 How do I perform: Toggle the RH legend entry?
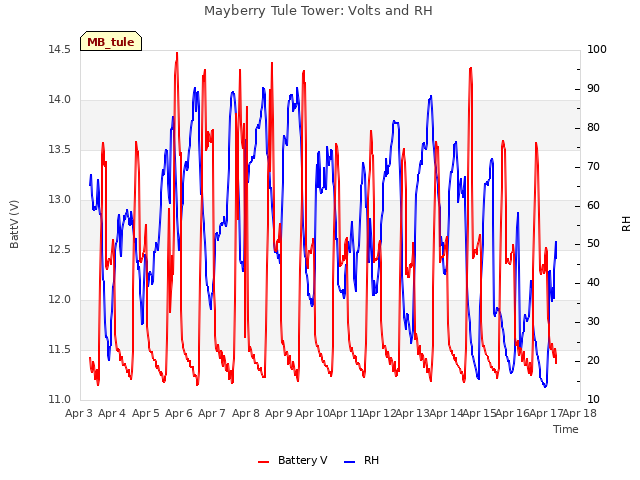coord(361,460)
